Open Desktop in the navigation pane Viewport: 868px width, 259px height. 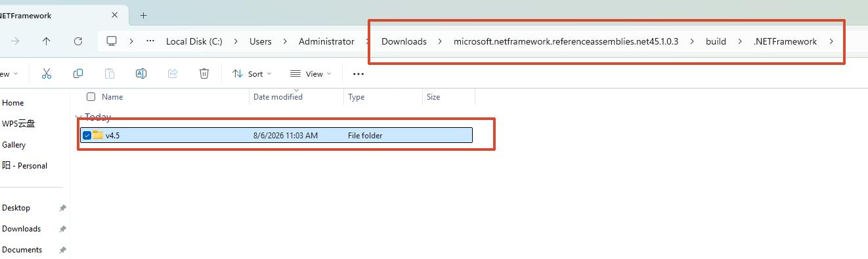pyautogui.click(x=16, y=208)
